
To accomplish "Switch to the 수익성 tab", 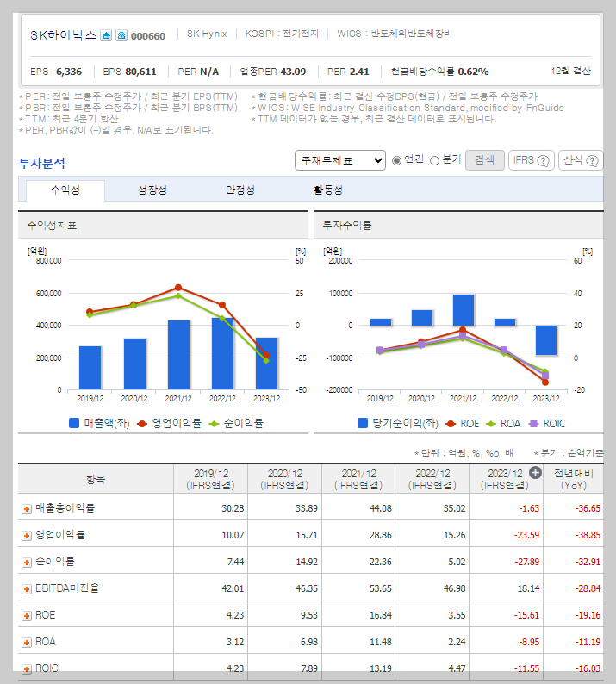I will (x=65, y=190).
